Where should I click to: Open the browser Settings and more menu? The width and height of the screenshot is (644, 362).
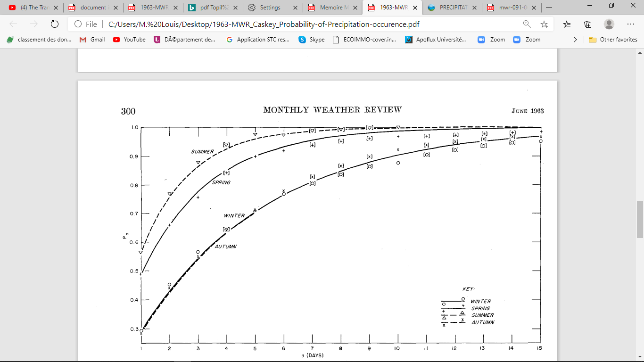point(631,24)
